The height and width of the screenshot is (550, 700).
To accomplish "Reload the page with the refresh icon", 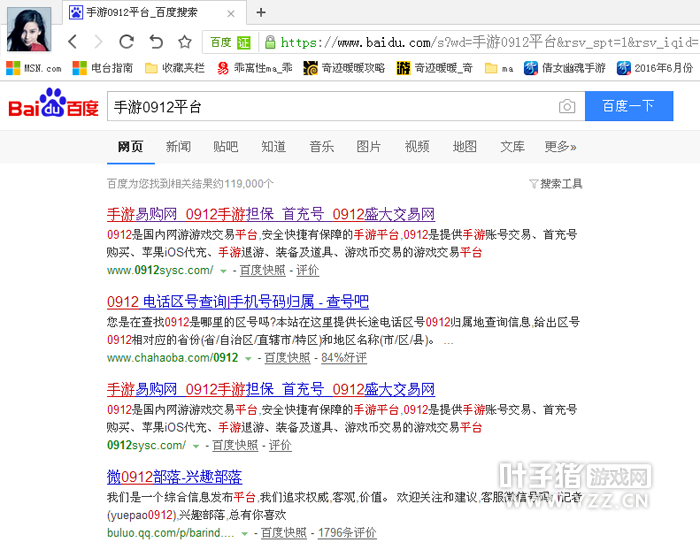I will pos(126,42).
